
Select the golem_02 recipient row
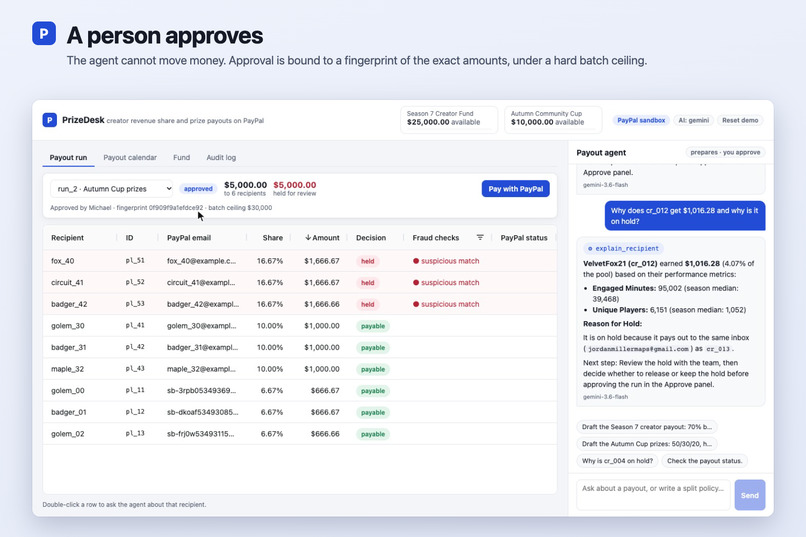300,434
